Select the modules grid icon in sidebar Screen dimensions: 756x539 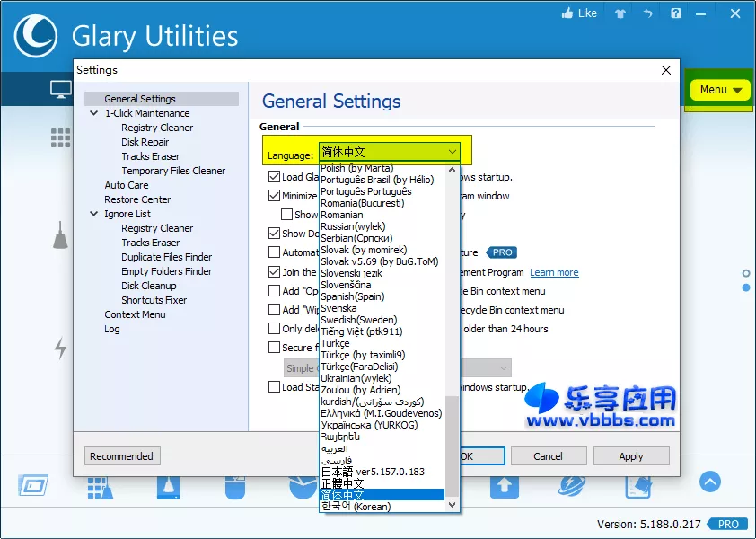tap(61, 137)
